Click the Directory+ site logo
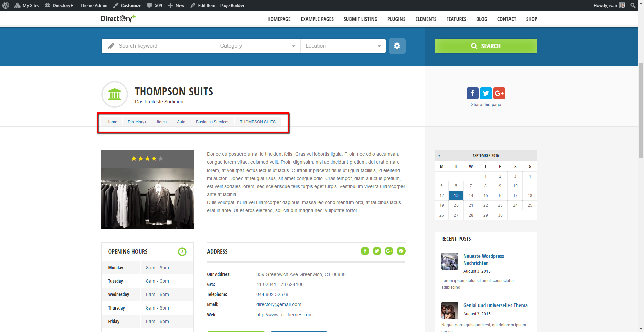 [118, 19]
